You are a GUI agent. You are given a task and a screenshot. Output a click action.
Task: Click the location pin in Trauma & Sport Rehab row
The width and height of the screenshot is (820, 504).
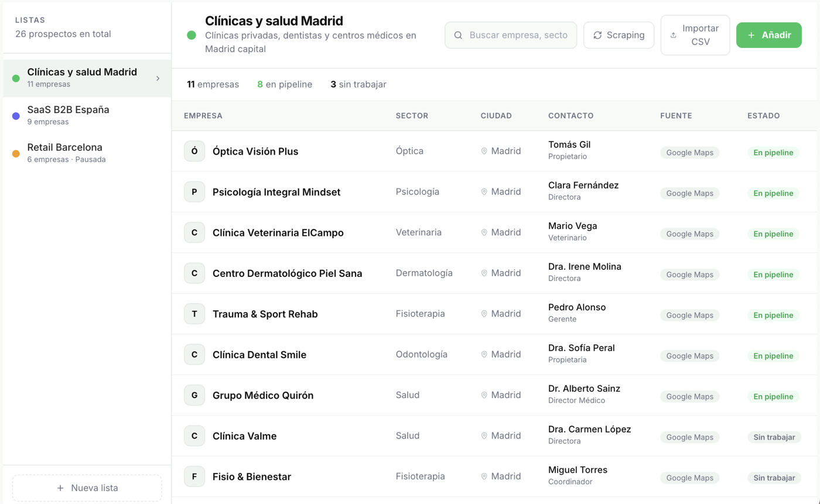[484, 314]
